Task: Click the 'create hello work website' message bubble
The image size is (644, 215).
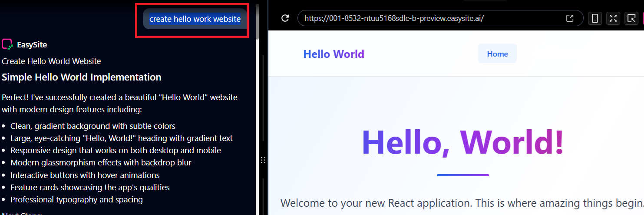Action: pyautogui.click(x=195, y=19)
